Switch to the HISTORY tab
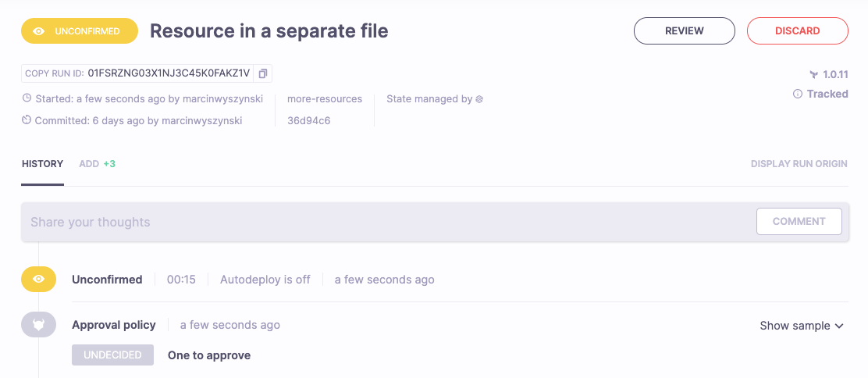Screen dimensions: 868x378 (x=42, y=164)
